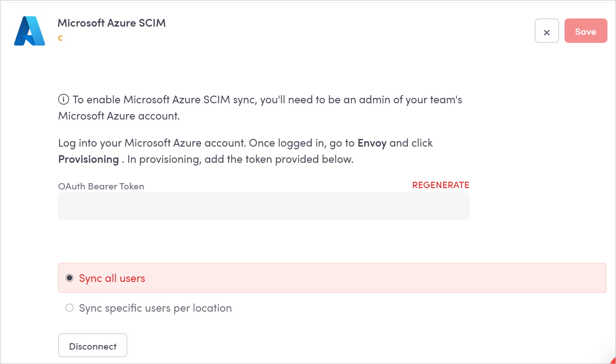Click the info icon before the admin notice
The image size is (616, 364).
[x=63, y=99]
